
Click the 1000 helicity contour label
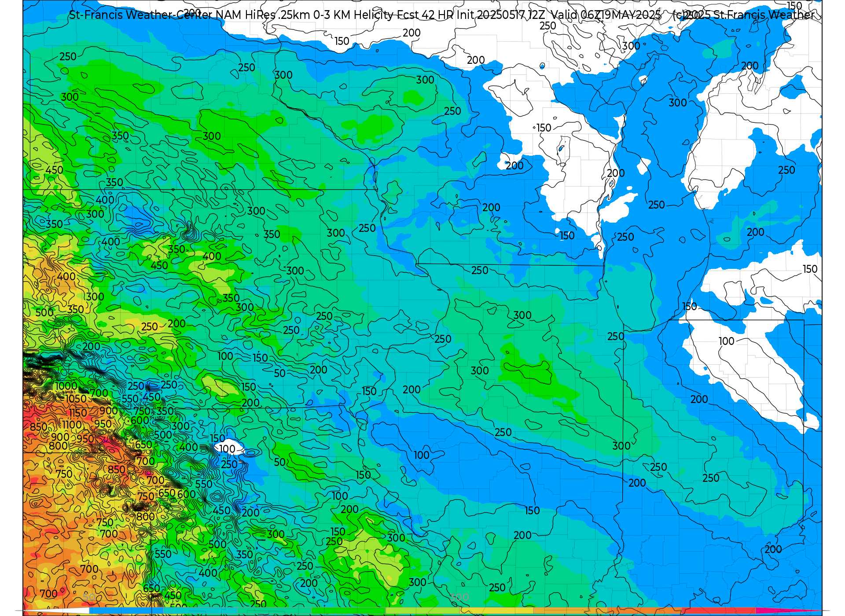tap(66, 386)
